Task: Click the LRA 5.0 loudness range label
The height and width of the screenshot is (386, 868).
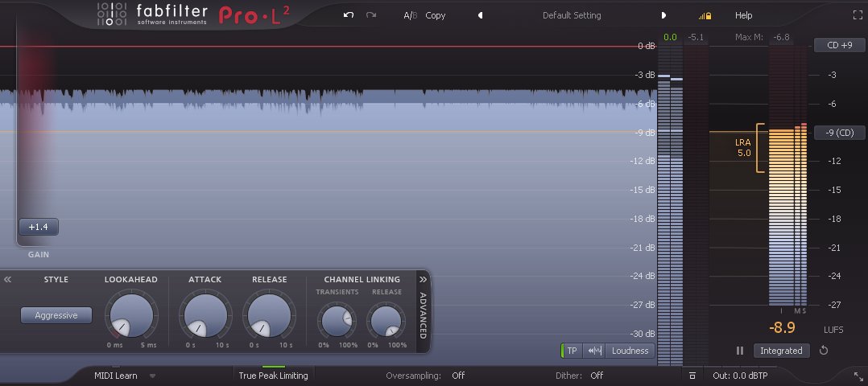Action: click(743, 148)
